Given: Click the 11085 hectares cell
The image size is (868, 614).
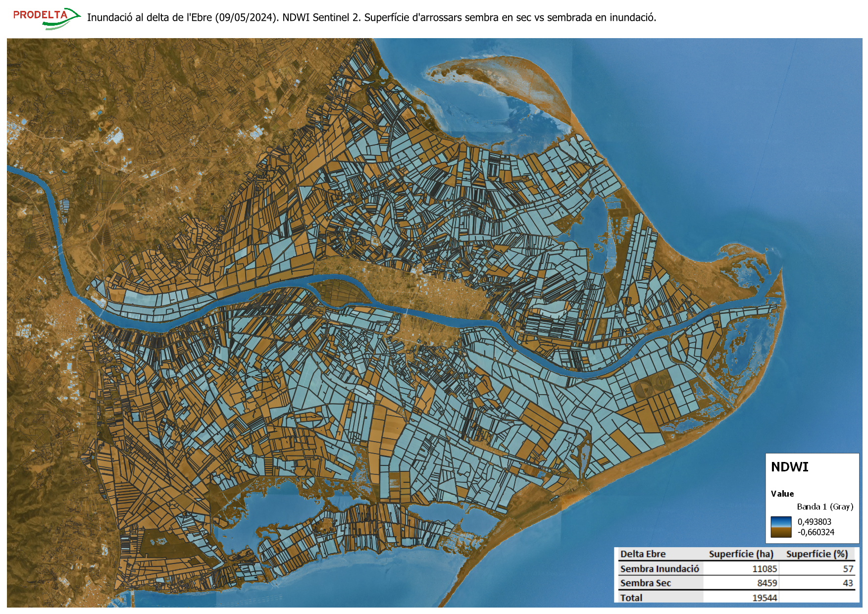Looking at the screenshot, I should 765,569.
